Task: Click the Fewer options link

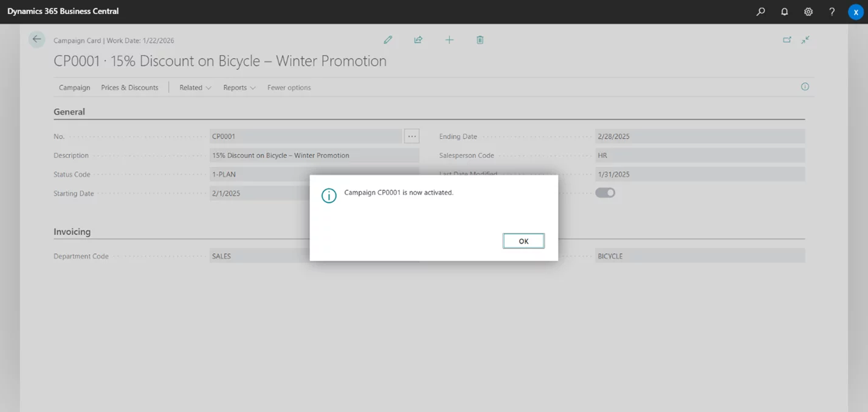Action: point(289,88)
